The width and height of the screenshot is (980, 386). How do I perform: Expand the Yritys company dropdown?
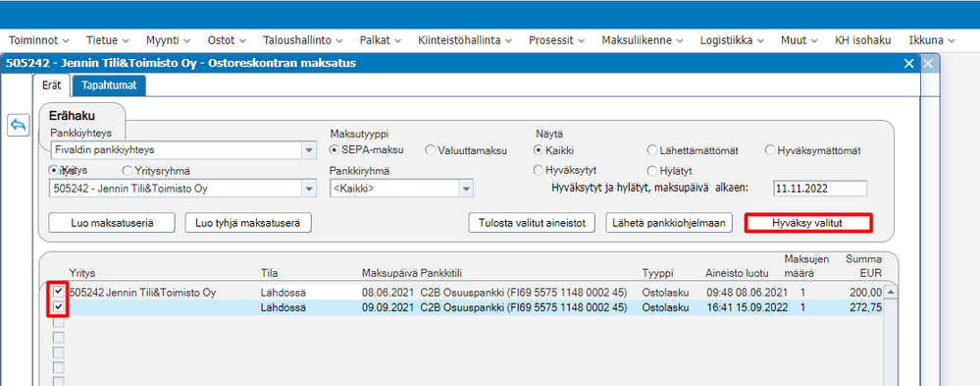click(309, 189)
